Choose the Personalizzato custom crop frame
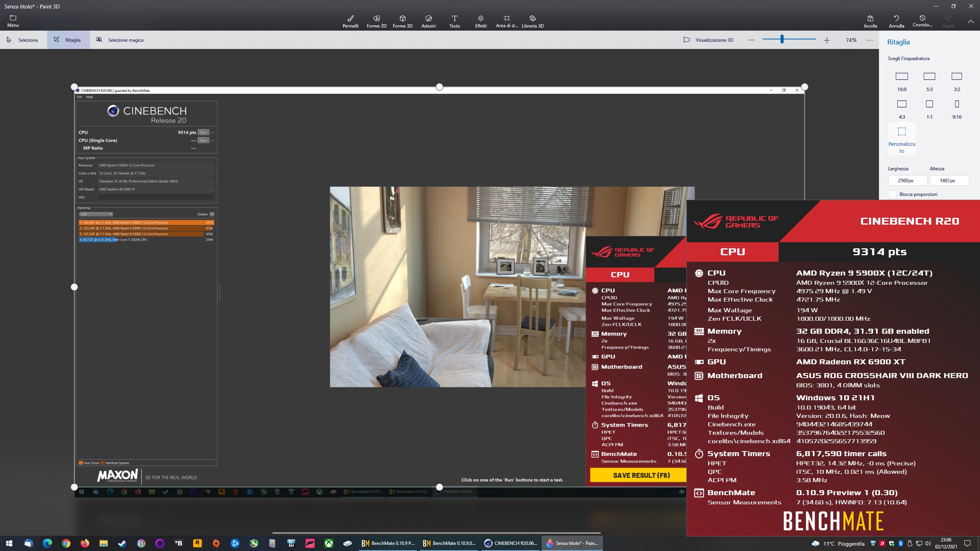Viewport: 980px width, 551px height. pos(902,139)
